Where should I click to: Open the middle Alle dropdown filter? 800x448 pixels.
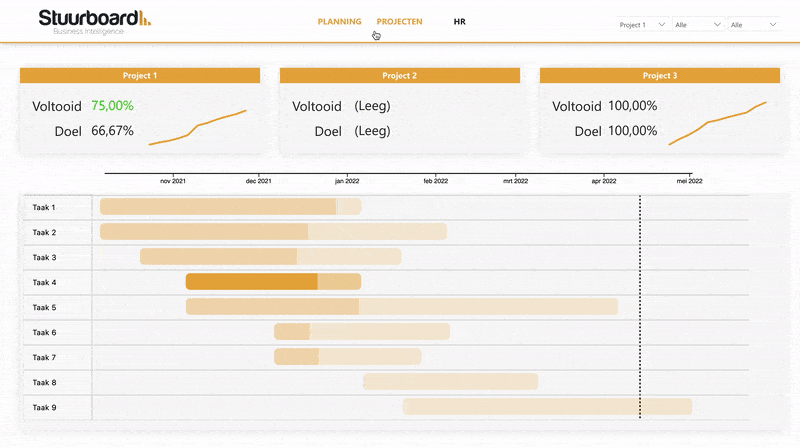699,25
